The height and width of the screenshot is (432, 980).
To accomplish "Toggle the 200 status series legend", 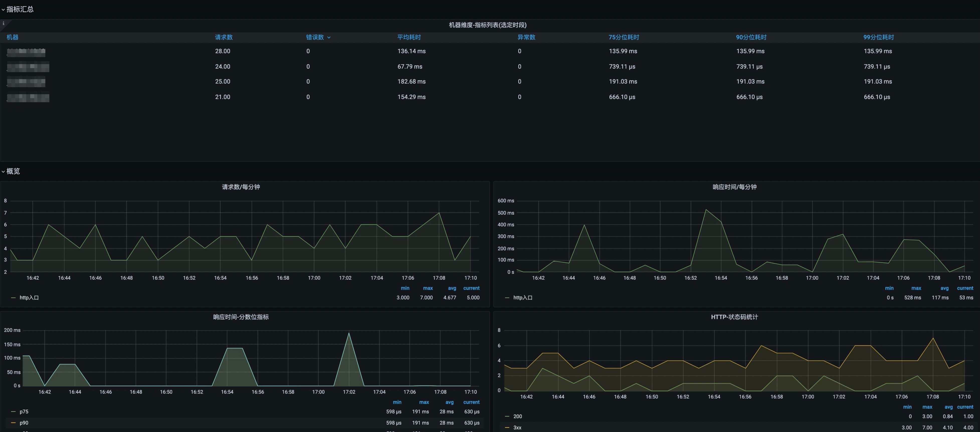I will pos(517,416).
